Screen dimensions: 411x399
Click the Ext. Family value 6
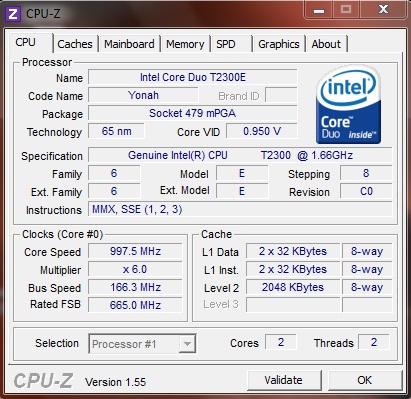point(114,191)
